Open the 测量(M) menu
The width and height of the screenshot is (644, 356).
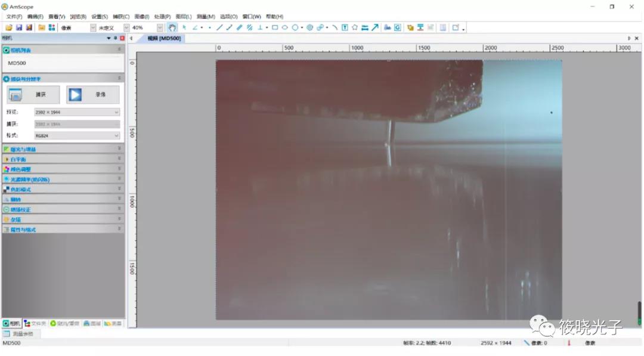coord(205,17)
